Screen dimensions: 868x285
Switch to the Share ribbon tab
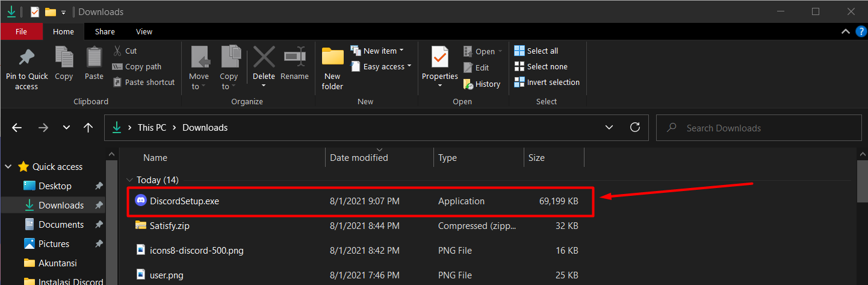[105, 32]
